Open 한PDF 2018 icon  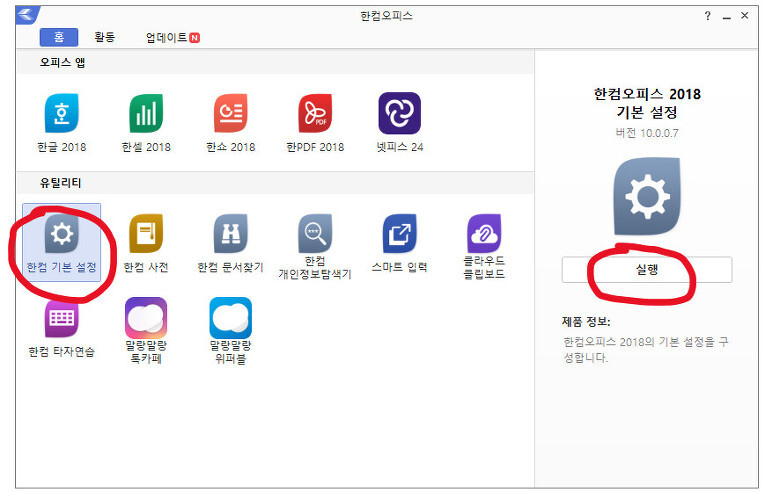[x=315, y=113]
